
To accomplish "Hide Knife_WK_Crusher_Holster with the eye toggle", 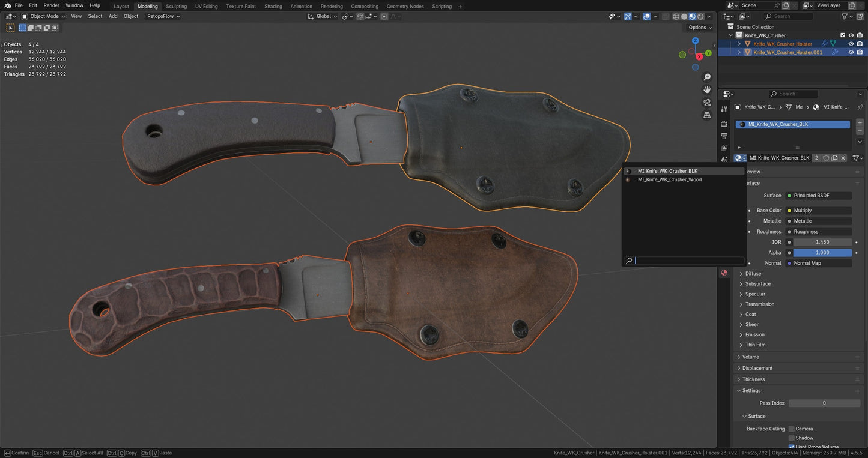I will (851, 43).
